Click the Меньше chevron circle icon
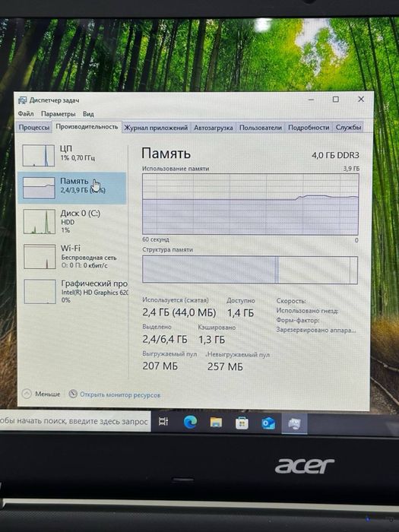Image resolution: width=399 pixels, height=532 pixels. (x=27, y=394)
